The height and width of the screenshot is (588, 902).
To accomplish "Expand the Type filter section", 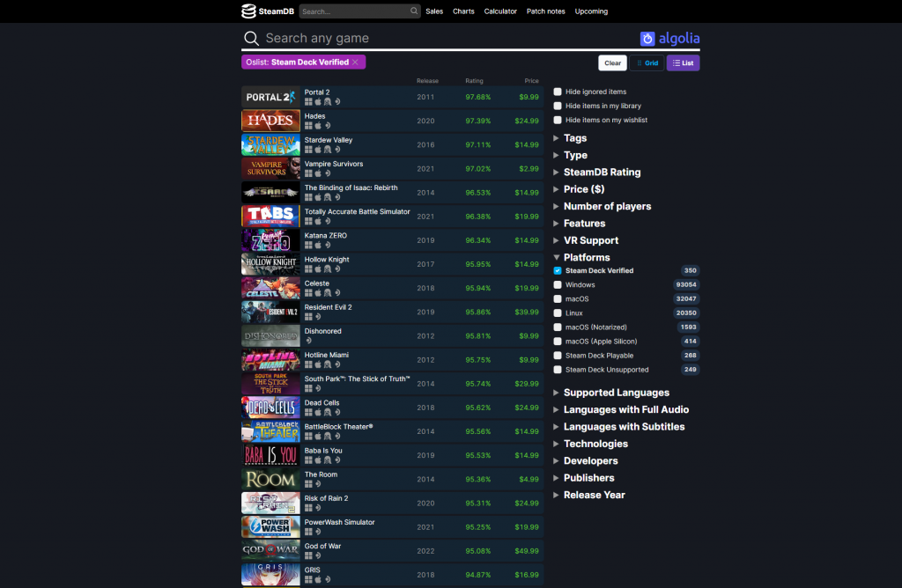I will 570,155.
